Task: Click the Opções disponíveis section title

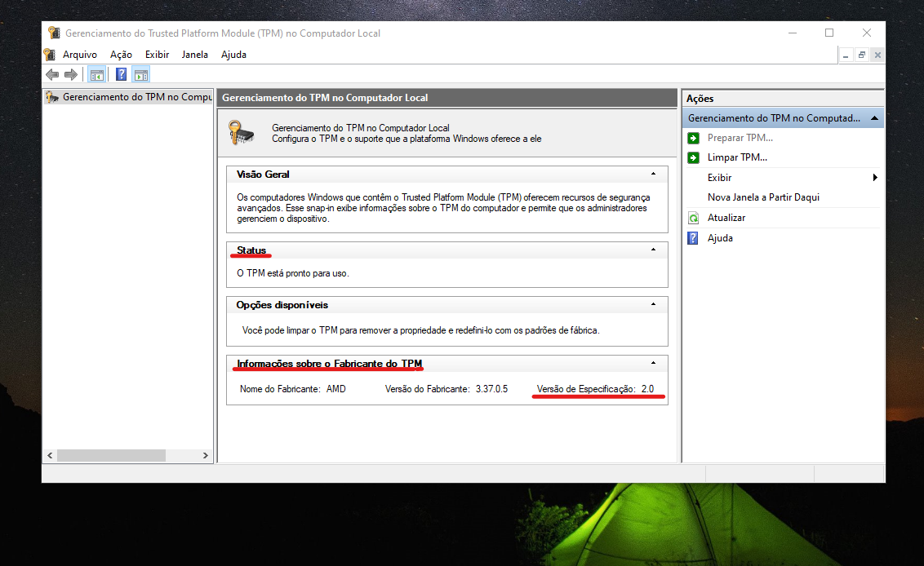Action: point(282,305)
